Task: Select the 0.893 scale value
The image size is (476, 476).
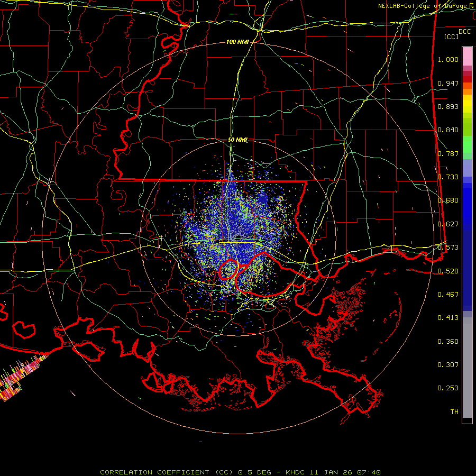Action: (448, 106)
